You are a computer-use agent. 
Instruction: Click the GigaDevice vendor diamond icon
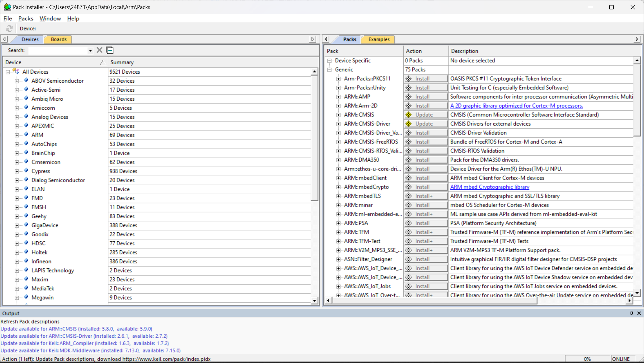26,225
